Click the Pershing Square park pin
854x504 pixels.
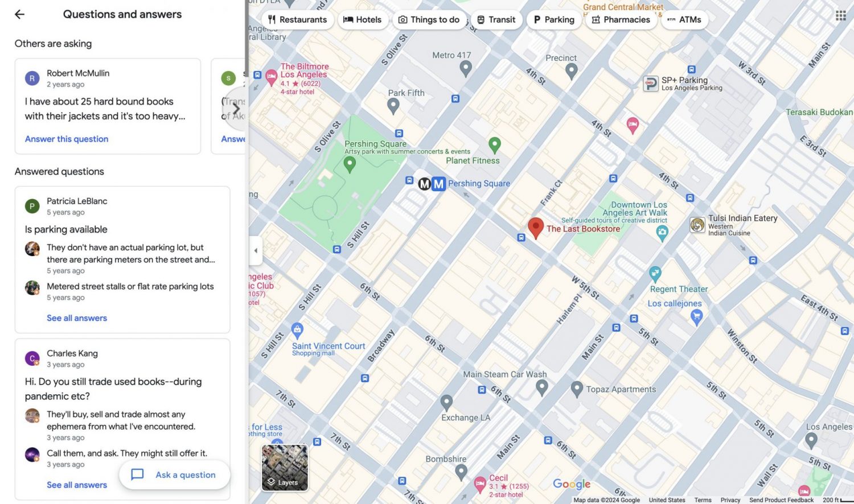coord(350,165)
